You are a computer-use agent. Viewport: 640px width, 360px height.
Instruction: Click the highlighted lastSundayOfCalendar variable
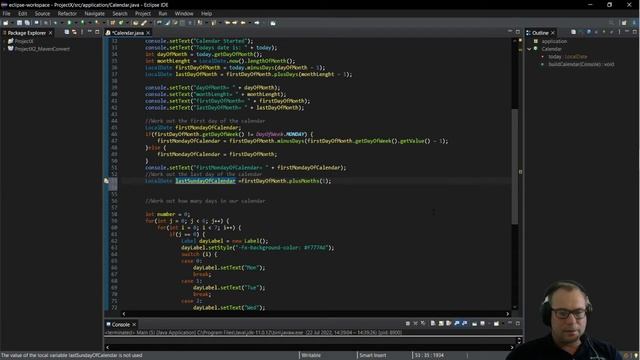[205, 181]
